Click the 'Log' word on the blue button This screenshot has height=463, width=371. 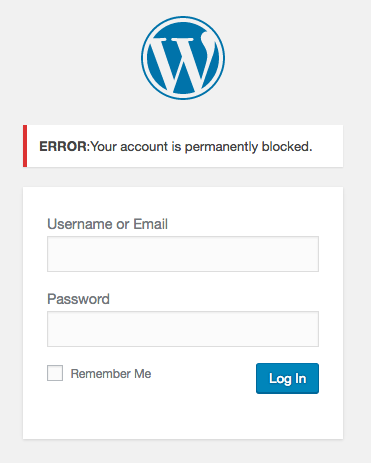coord(280,379)
